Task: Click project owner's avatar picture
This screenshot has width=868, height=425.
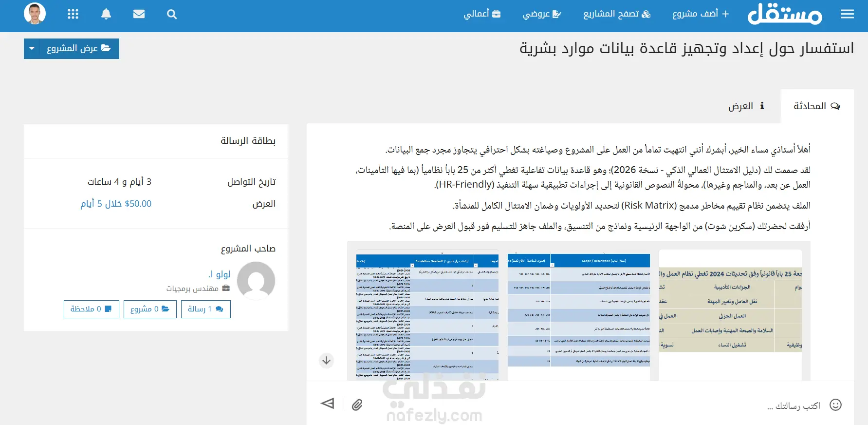Action: coord(256,281)
